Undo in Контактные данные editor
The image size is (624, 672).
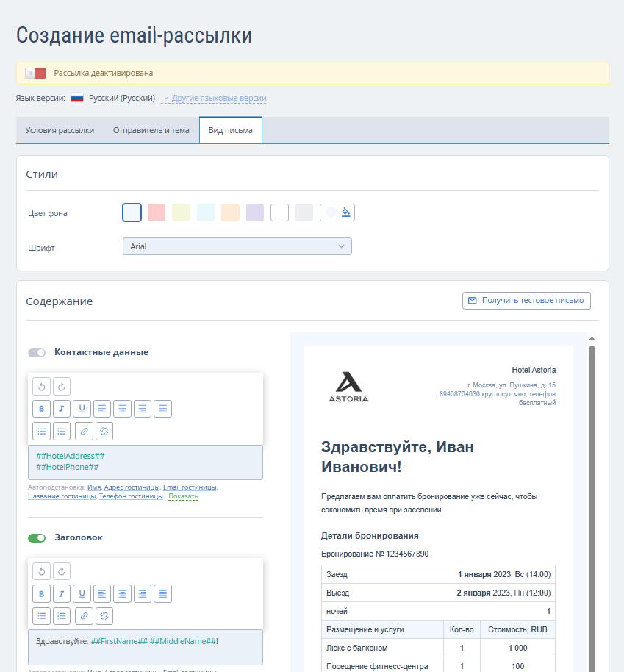click(x=42, y=387)
